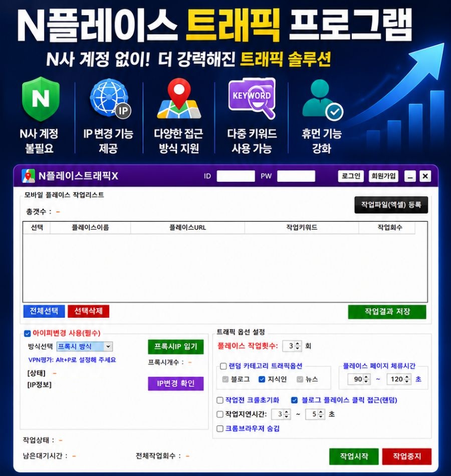The height and width of the screenshot is (476, 451).
Task: Open 작업파일(엑셀) 등록 button
Action: pos(391,205)
